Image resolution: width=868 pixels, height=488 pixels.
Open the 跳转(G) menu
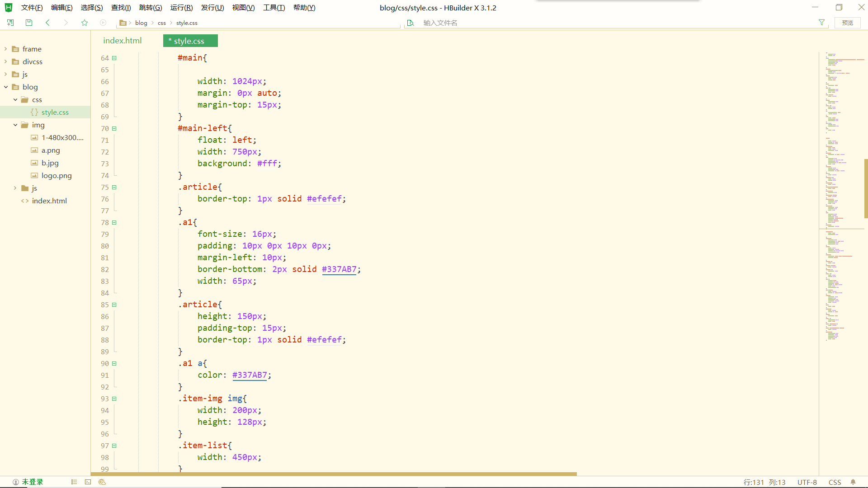[x=151, y=8]
